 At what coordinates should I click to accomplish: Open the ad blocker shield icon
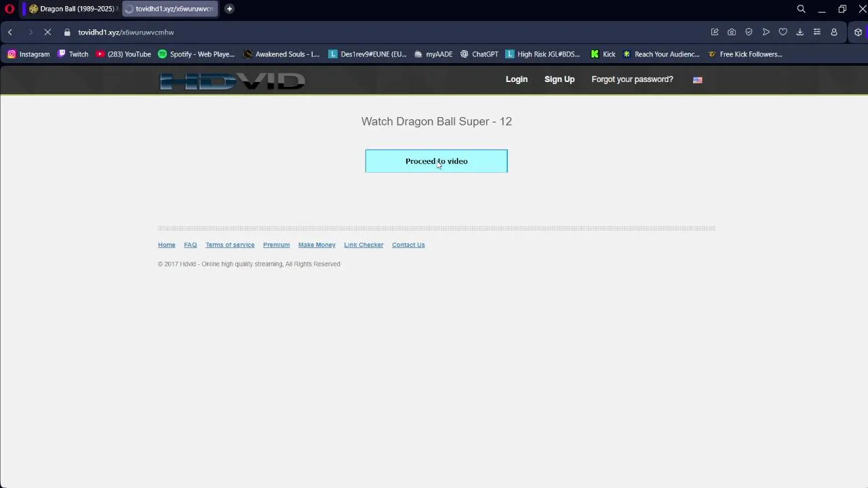pyautogui.click(x=749, y=32)
